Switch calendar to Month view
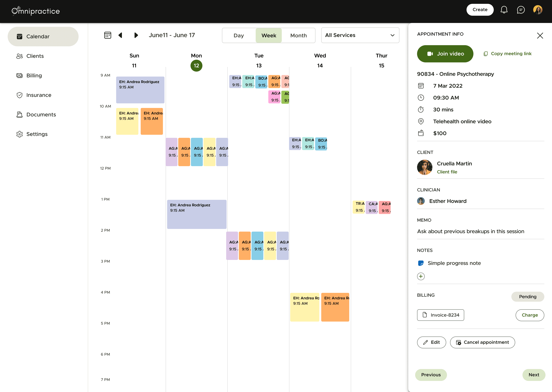 pyautogui.click(x=298, y=35)
